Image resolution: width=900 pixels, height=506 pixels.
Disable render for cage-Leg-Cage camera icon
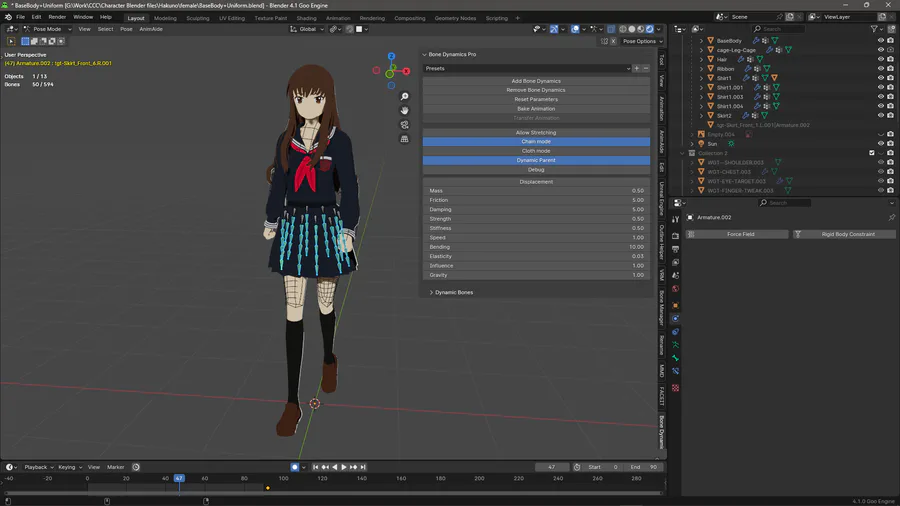[x=890, y=50]
